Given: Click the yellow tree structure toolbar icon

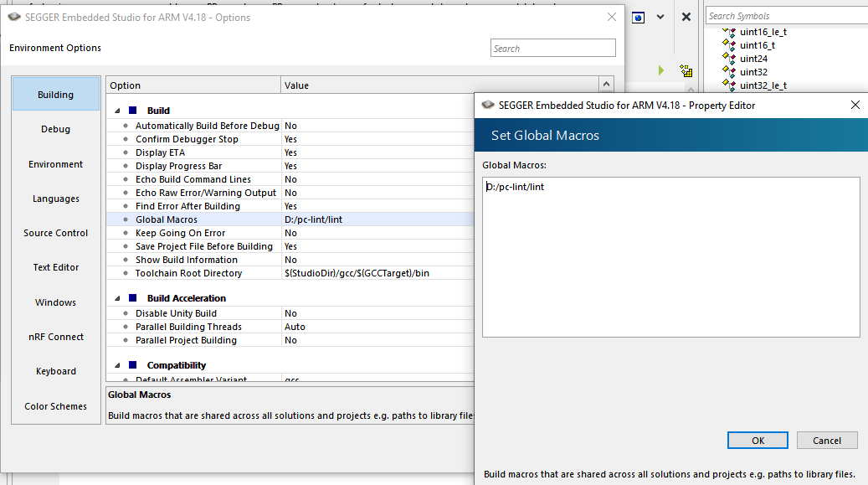Looking at the screenshot, I should tap(686, 70).
